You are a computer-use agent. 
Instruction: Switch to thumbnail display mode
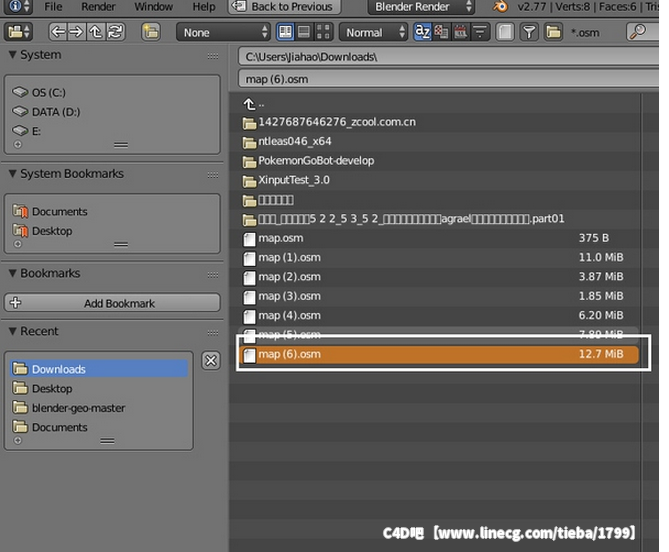click(x=323, y=32)
